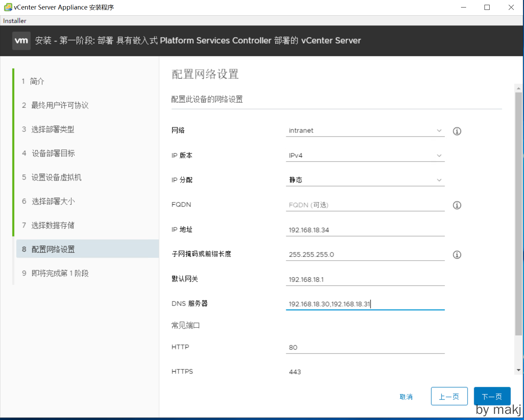Expand the intranet network dropdown
The height and width of the screenshot is (420, 524).
point(365,131)
